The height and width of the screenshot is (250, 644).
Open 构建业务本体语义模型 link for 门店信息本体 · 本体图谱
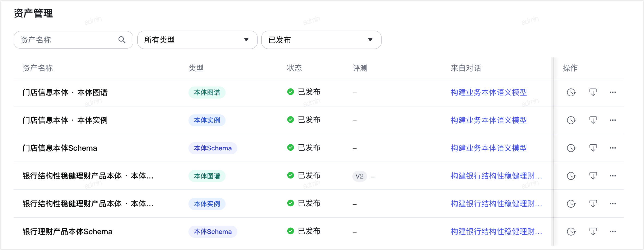[489, 93]
